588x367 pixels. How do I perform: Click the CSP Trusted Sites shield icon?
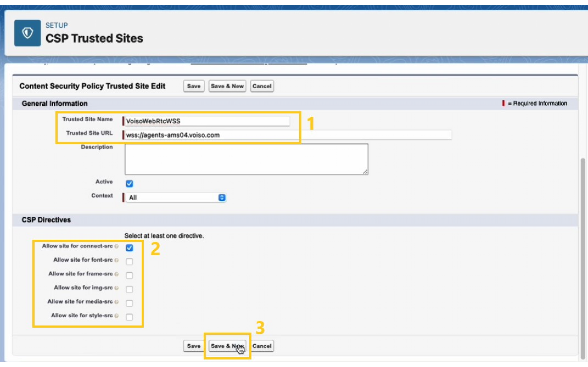click(27, 33)
